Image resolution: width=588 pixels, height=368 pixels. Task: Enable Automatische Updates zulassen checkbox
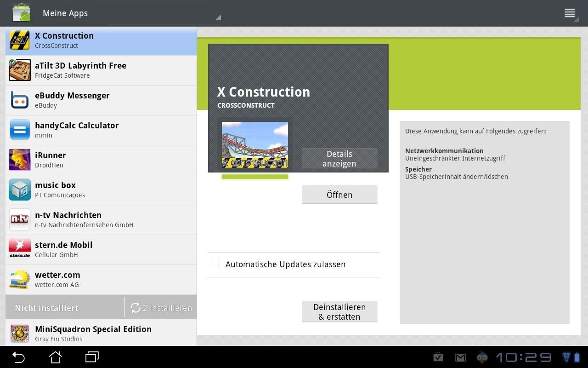(215, 264)
